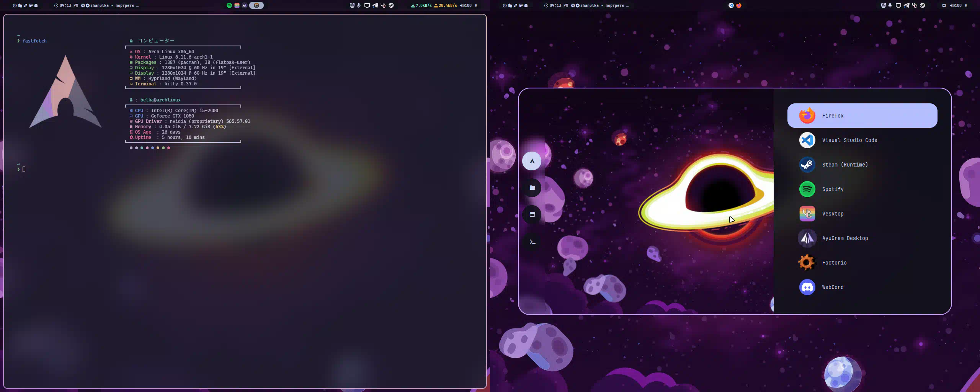Switch to the rainbow Vesktop workspace icon on left bar
Screen dimensions: 980x392
pyautogui.click(x=237, y=5)
